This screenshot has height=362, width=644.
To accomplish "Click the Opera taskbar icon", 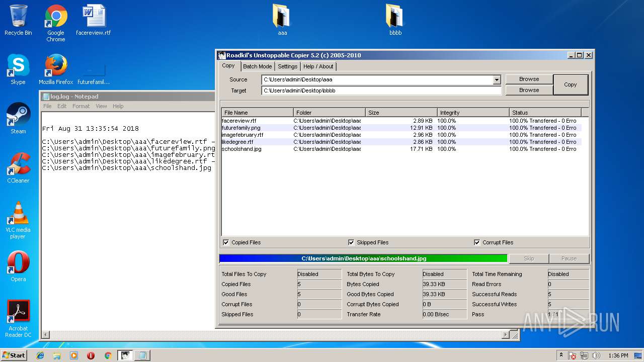I will 91,355.
